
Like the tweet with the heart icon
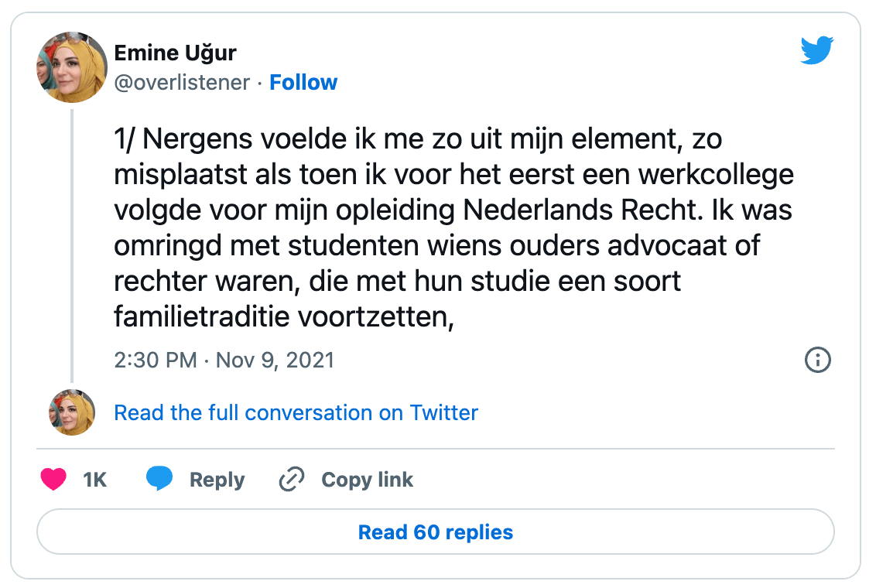53,480
